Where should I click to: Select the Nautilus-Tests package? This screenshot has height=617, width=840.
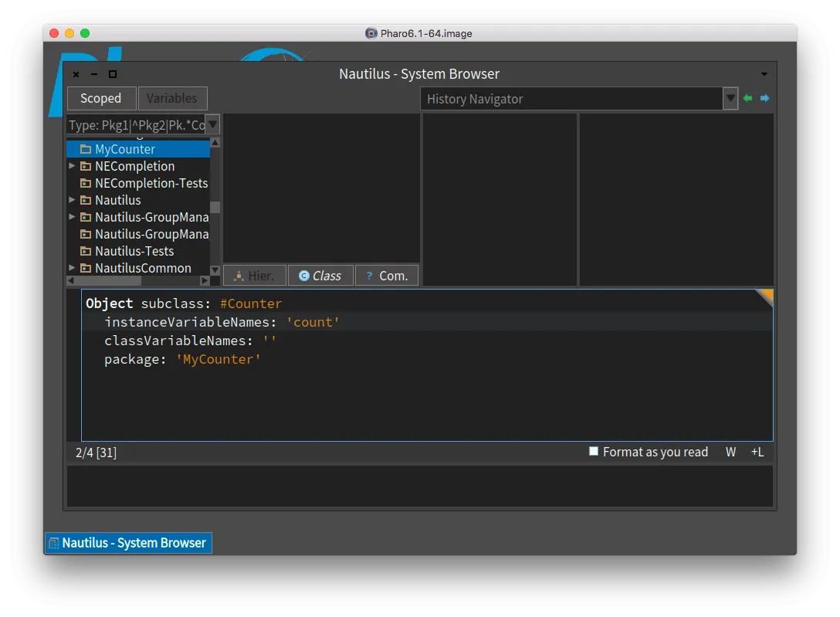pos(138,251)
